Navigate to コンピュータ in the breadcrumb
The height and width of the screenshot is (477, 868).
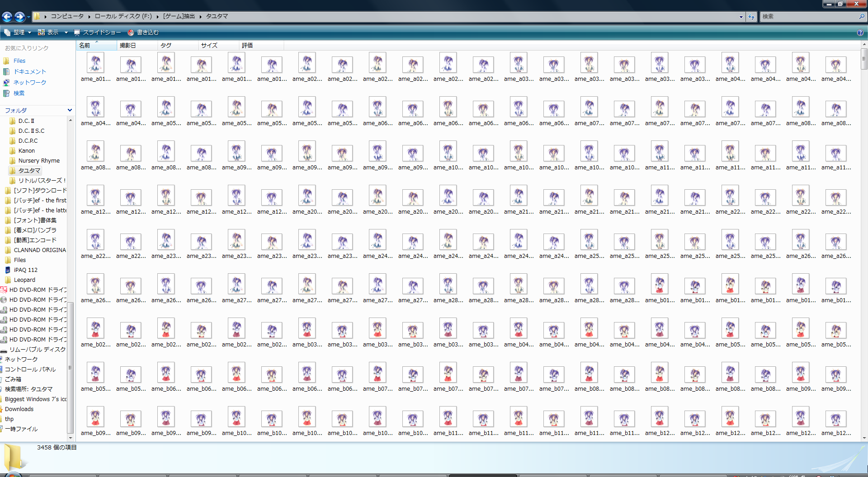tap(67, 16)
